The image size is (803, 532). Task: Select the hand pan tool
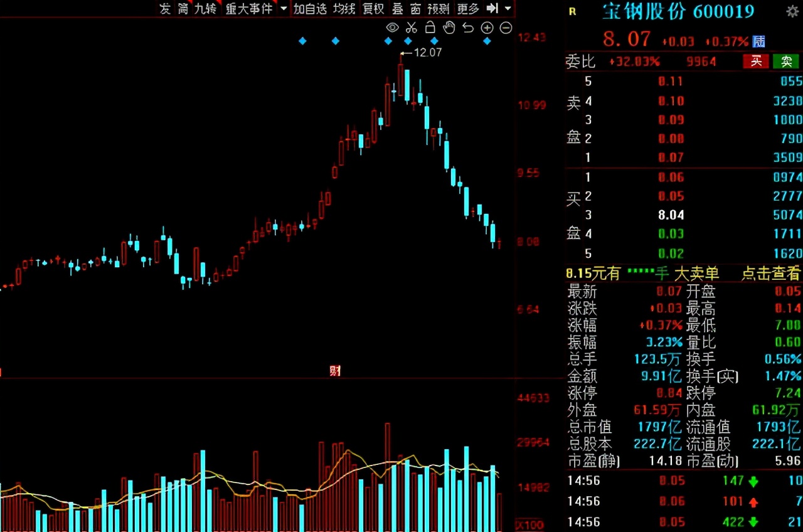[449, 28]
